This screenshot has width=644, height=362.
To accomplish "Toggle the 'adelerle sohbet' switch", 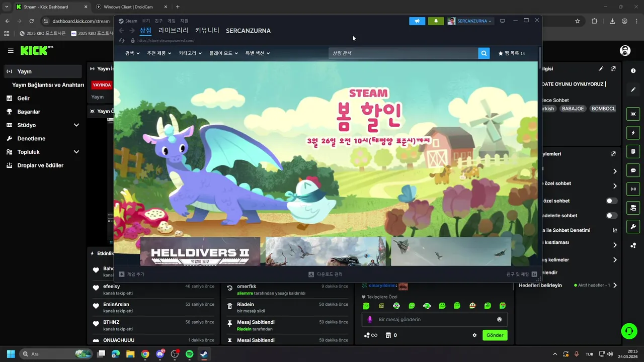I will pos(611,216).
